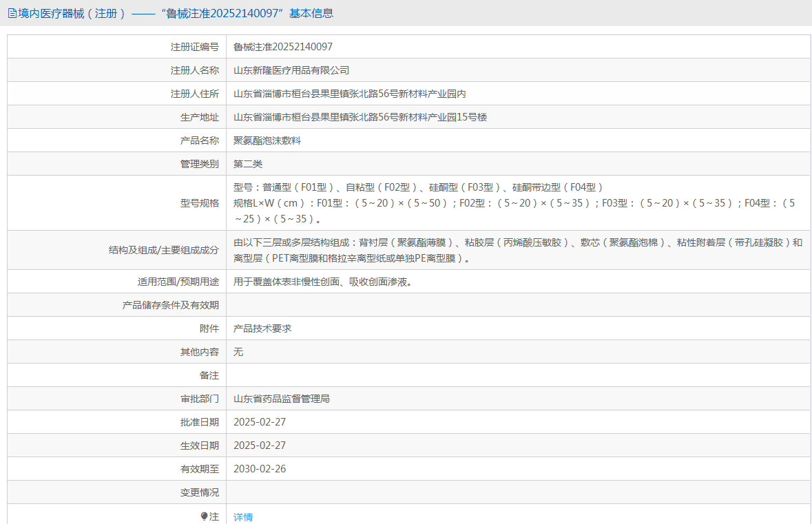Viewport: 812px width, 524px height.
Task: Click structure text starting 由以下三层或多层结构组成
Action: point(518,250)
